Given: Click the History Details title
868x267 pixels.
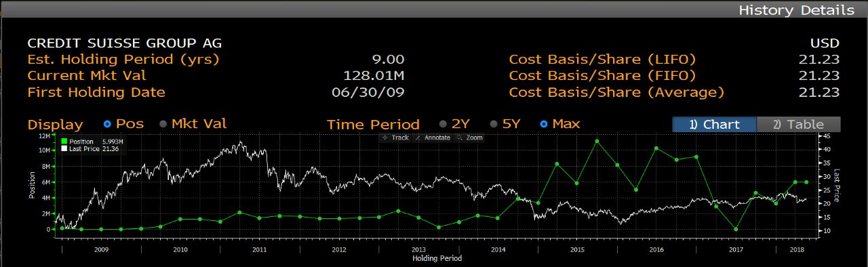Looking at the screenshot, I should click(796, 10).
